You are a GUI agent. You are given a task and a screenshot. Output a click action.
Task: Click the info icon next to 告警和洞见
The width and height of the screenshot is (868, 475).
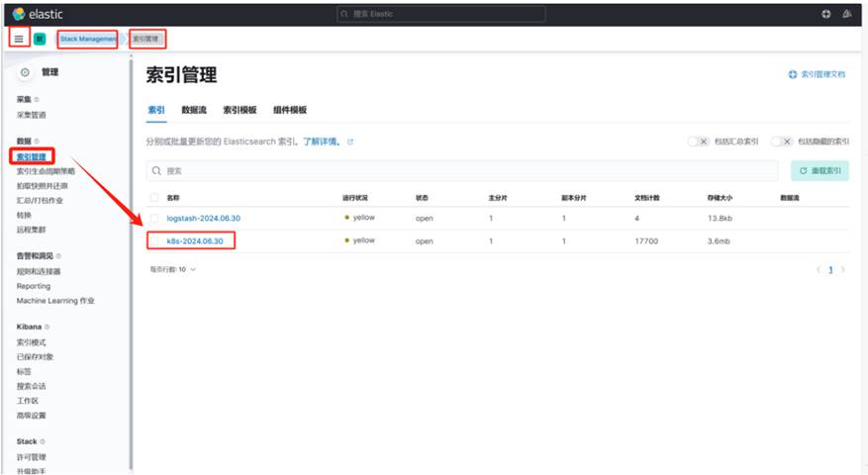click(x=58, y=255)
